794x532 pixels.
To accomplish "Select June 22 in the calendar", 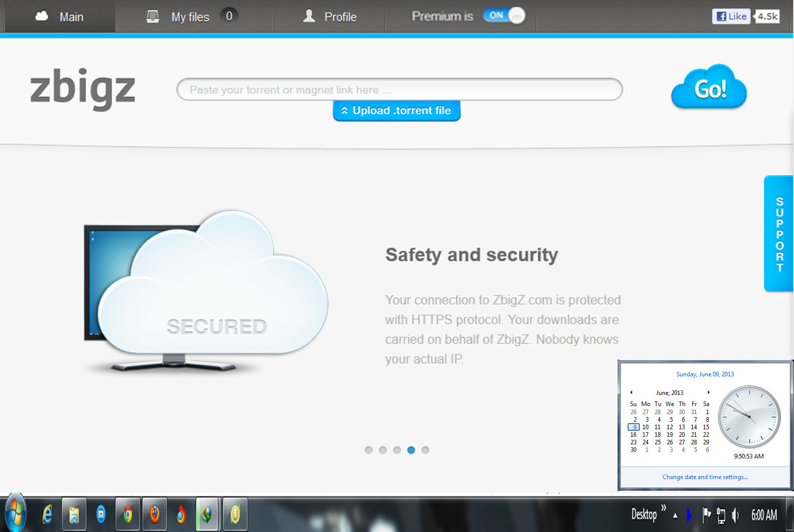I will tap(706, 434).
